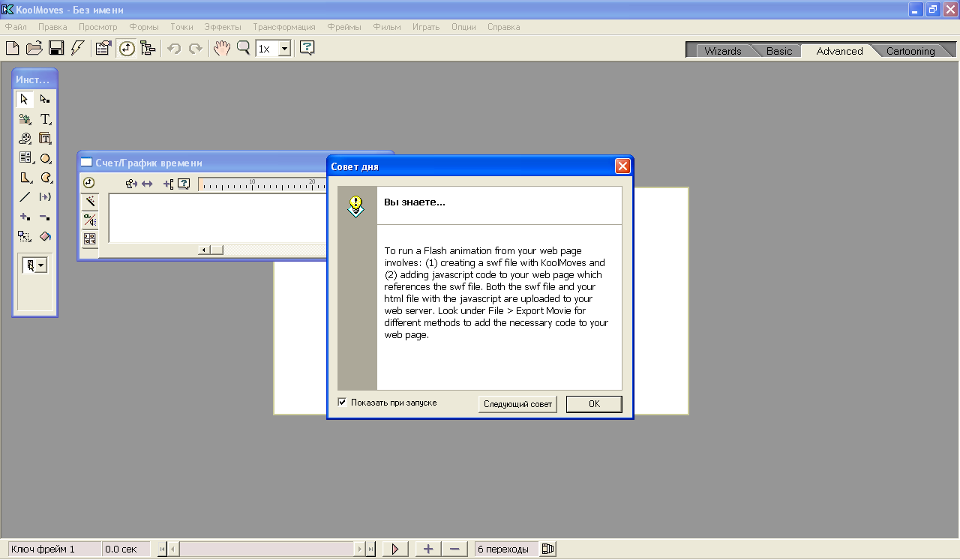Click the Save floppy disk icon
This screenshot has width=960, height=560.
pyautogui.click(x=55, y=48)
